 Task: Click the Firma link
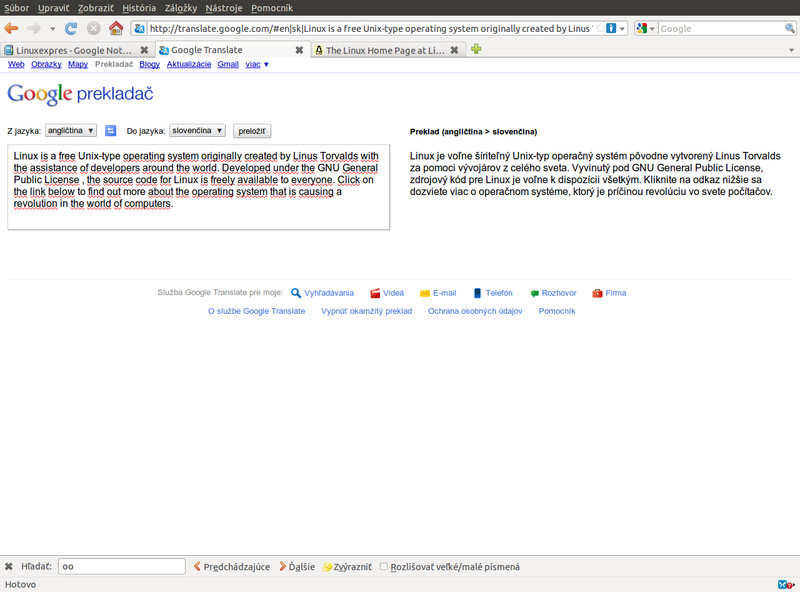(x=615, y=293)
